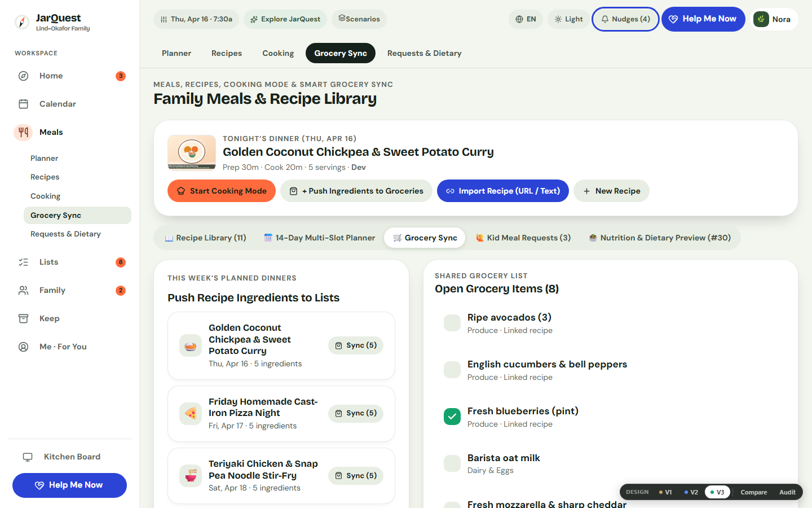Viewport: 812px width, 508px height.
Task: Switch design to V2
Action: click(x=691, y=492)
